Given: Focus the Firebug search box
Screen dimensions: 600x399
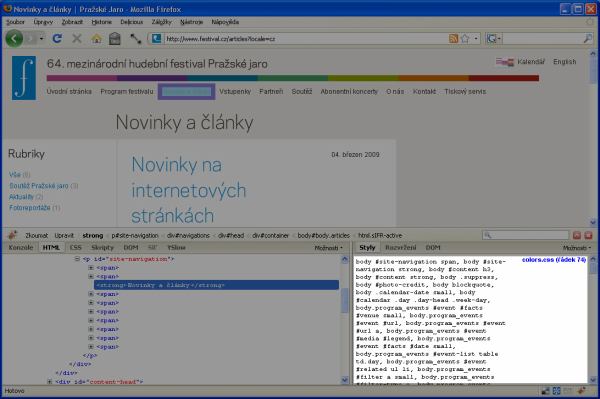Looking at the screenshot, I should click(526, 235).
